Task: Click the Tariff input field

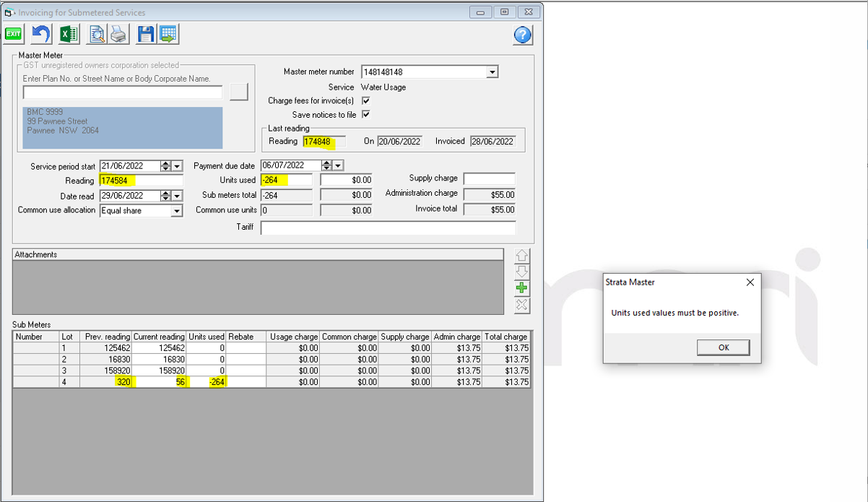Action: click(x=389, y=228)
